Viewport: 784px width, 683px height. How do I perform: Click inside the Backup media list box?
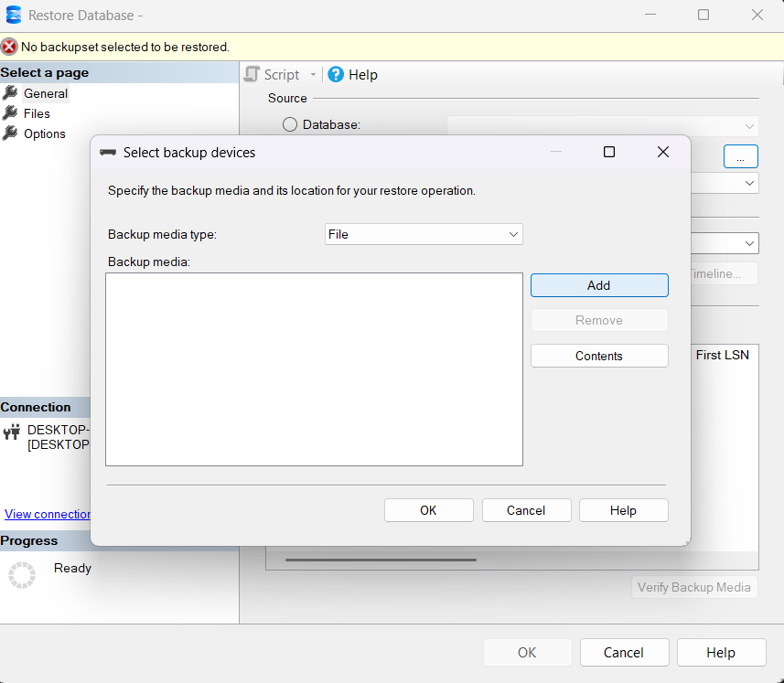click(x=314, y=369)
